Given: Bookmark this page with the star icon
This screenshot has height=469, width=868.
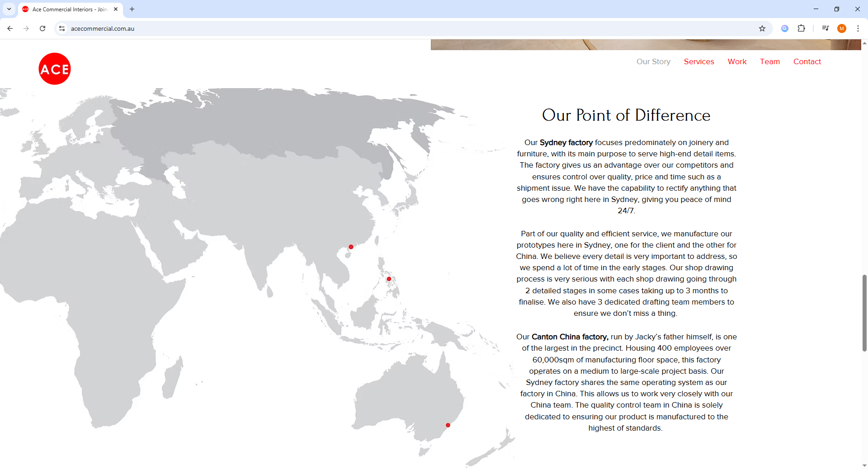Looking at the screenshot, I should (762, 28).
